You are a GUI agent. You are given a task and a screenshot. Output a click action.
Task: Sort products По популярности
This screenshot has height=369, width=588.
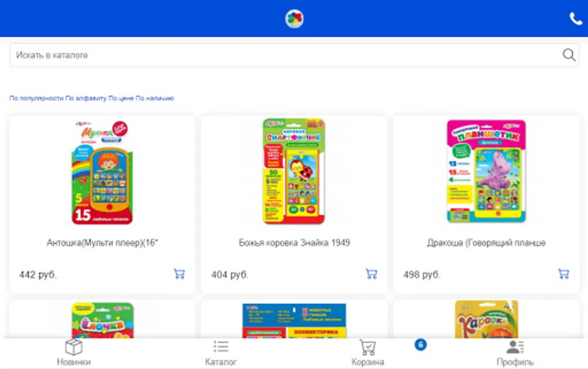36,98
